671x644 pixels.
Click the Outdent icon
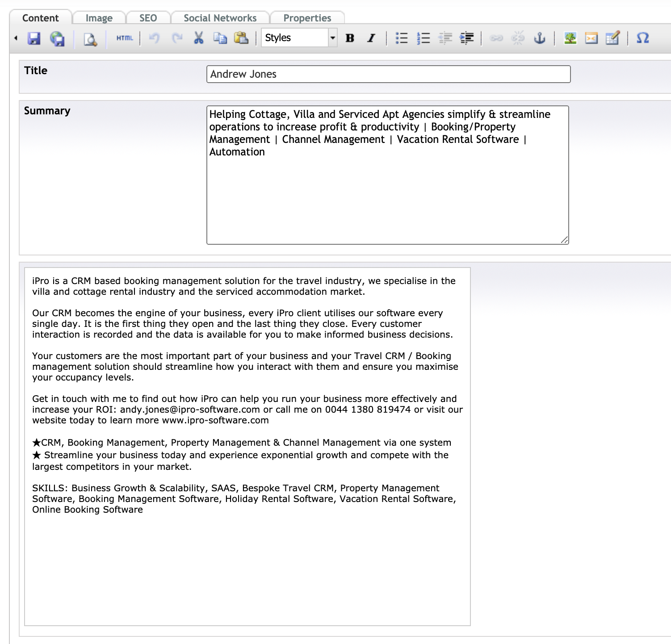[x=445, y=38]
